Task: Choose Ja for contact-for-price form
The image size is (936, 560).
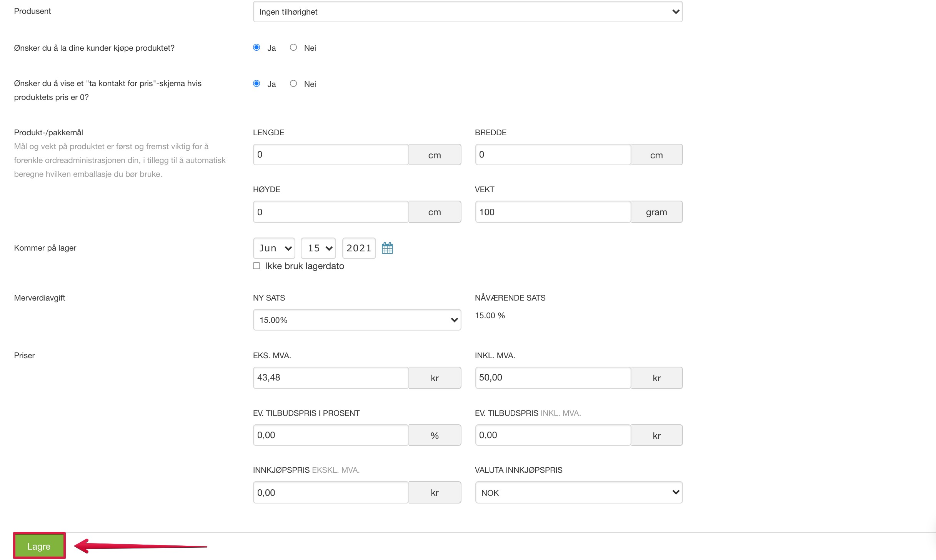Action: tap(256, 84)
